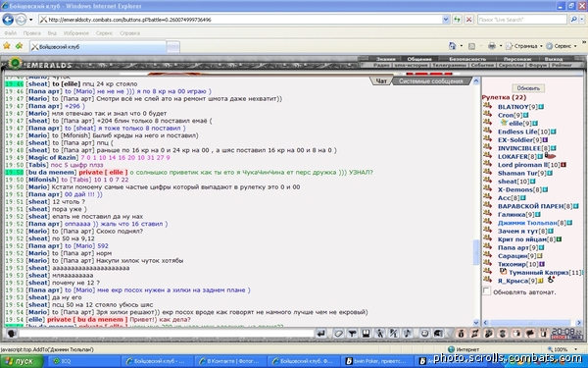The height and width of the screenshot is (368, 588).
Task: Switch to the Системные сообщения tab
Action: click(x=431, y=81)
